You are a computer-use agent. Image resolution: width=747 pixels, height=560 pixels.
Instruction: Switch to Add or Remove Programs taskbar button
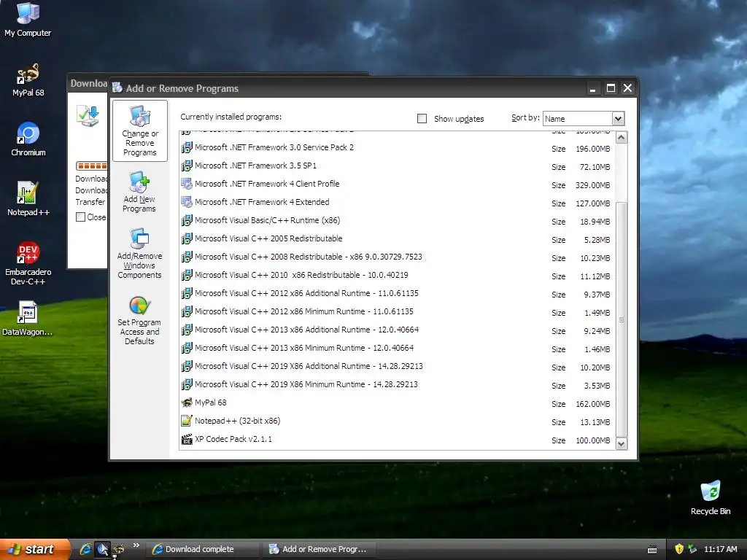(320, 549)
